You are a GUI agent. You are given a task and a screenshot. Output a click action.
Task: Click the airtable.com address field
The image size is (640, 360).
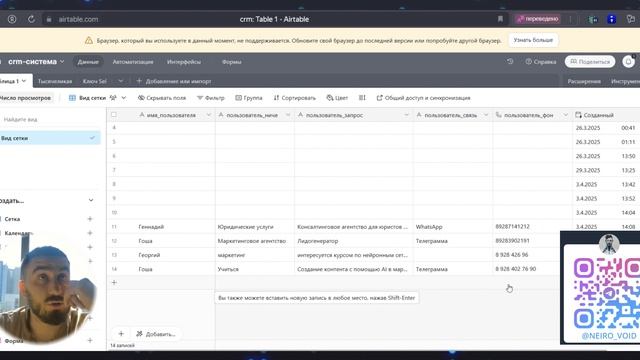point(78,19)
